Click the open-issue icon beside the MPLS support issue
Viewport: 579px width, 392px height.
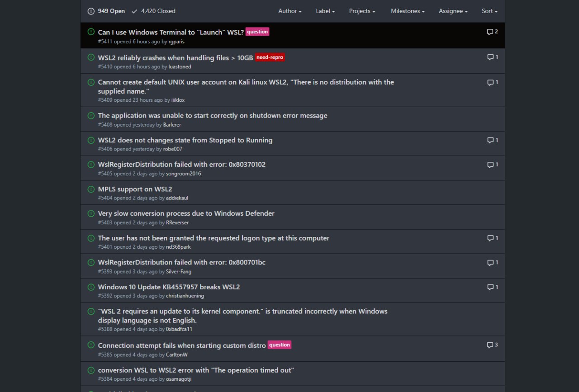[x=91, y=189]
